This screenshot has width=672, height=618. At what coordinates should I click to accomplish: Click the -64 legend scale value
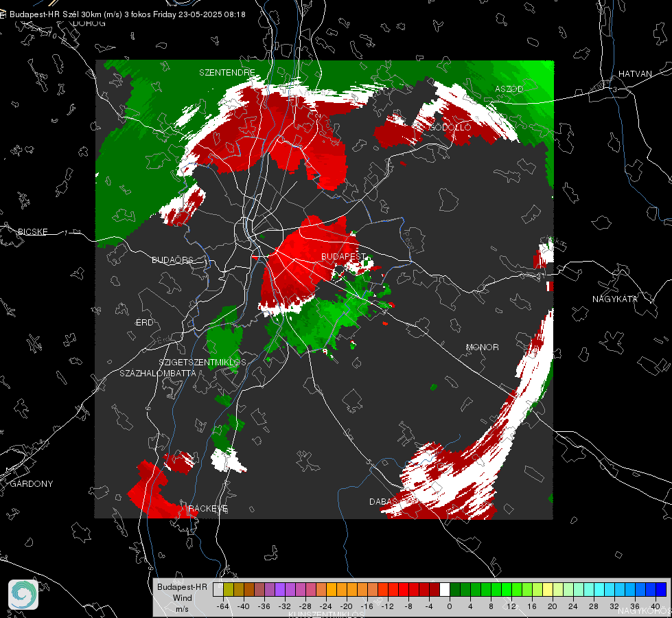coord(223,606)
